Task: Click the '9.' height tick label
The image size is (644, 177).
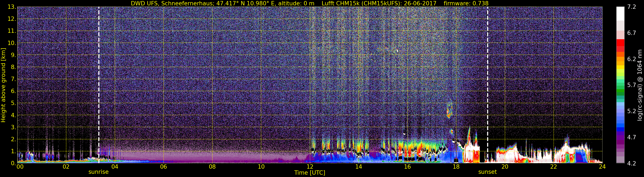Action: pos(13,55)
